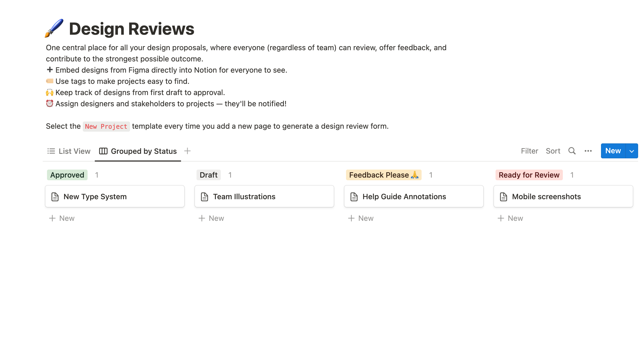This screenshot has width=644, height=337.
Task: Click the page icon on New Type System card
Action: pos(55,196)
